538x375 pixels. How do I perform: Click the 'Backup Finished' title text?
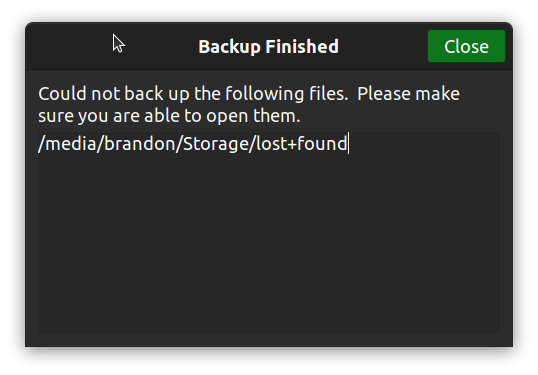pos(268,47)
